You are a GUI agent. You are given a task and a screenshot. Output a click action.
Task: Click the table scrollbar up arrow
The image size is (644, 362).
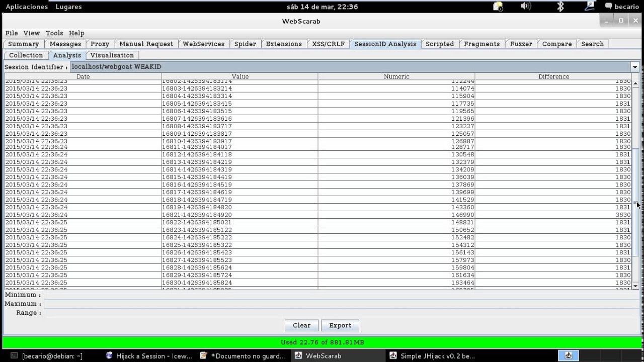635,83
